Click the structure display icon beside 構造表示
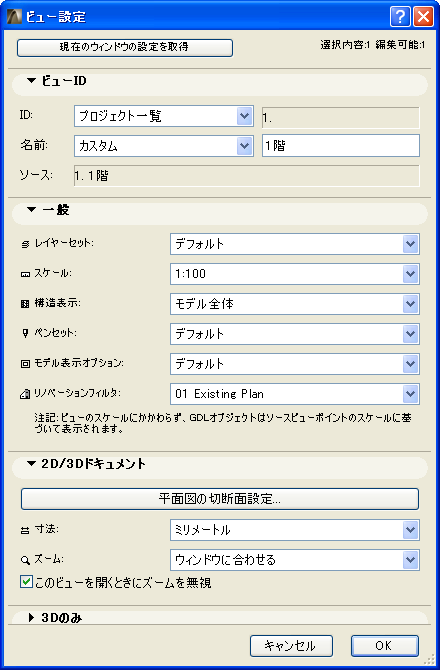This screenshot has height=670, width=440. tap(25, 304)
